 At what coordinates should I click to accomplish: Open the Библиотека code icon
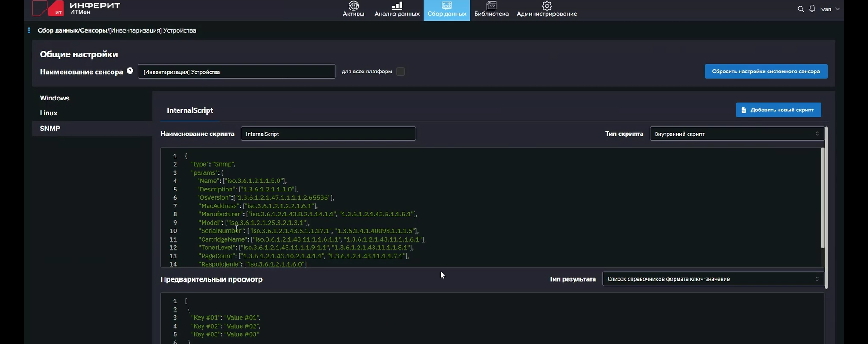[491, 6]
